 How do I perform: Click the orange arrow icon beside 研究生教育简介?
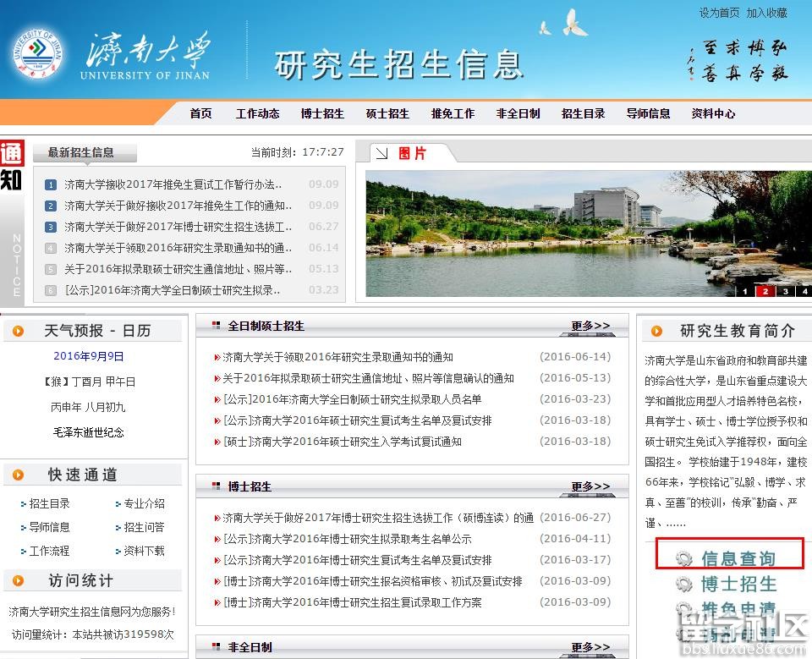656,332
